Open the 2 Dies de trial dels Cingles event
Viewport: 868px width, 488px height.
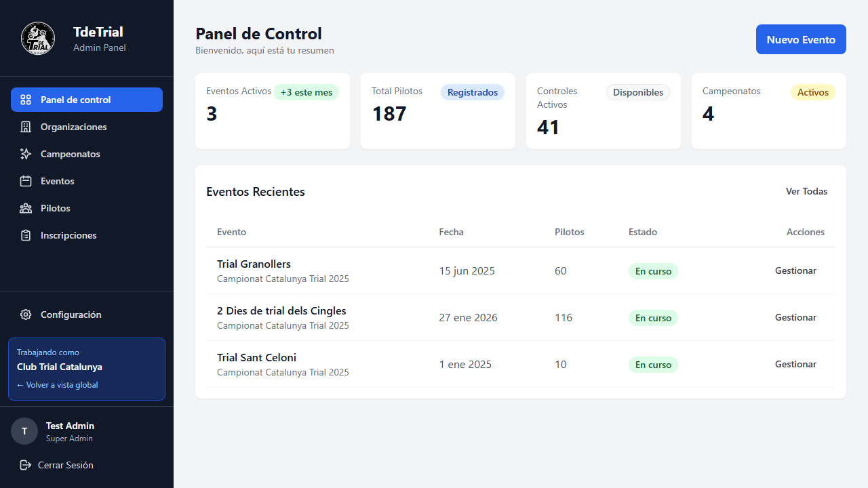coord(281,311)
